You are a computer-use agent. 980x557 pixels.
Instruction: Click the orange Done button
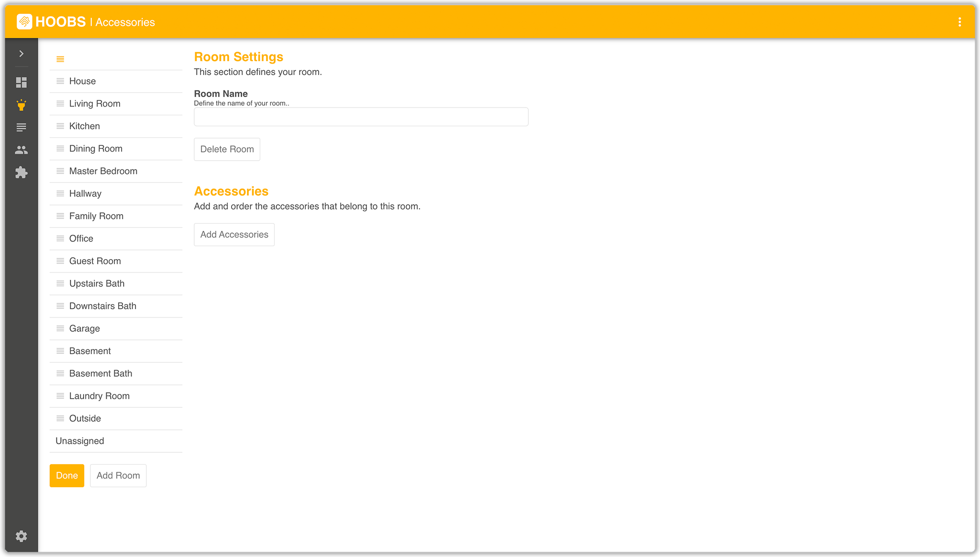pyautogui.click(x=67, y=476)
